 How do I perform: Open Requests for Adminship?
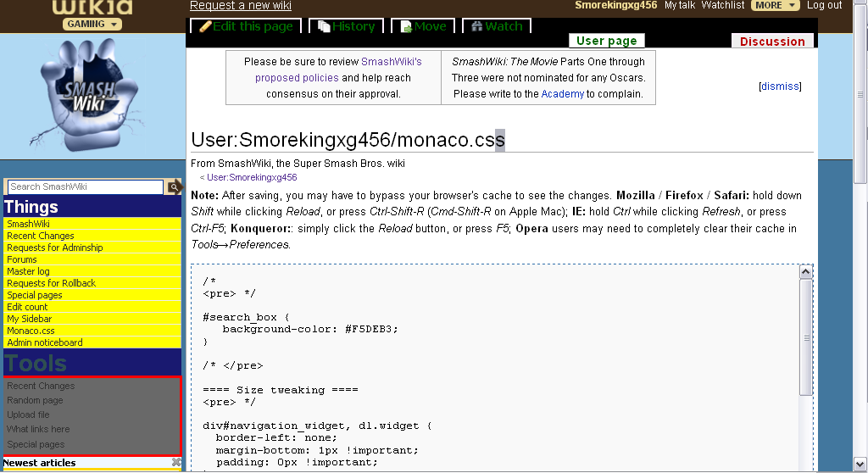tap(55, 248)
